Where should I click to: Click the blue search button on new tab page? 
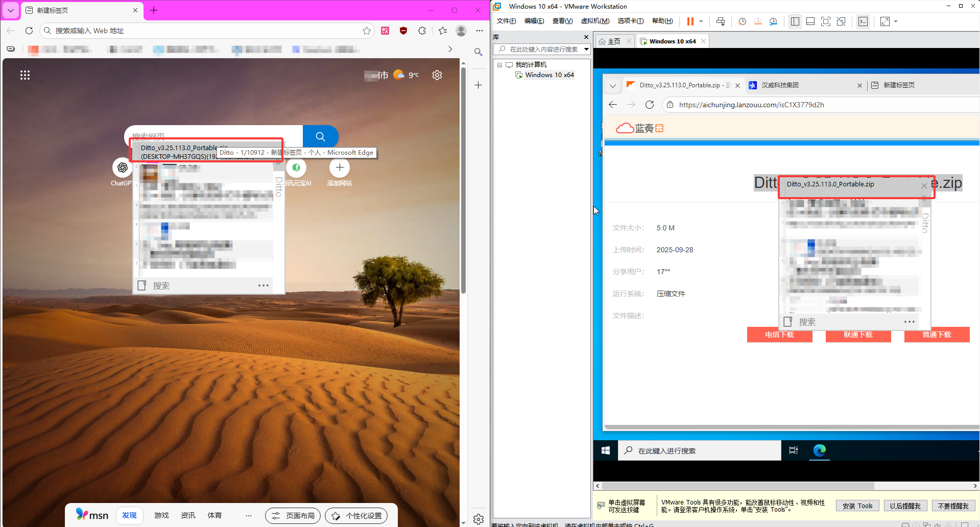tap(320, 136)
